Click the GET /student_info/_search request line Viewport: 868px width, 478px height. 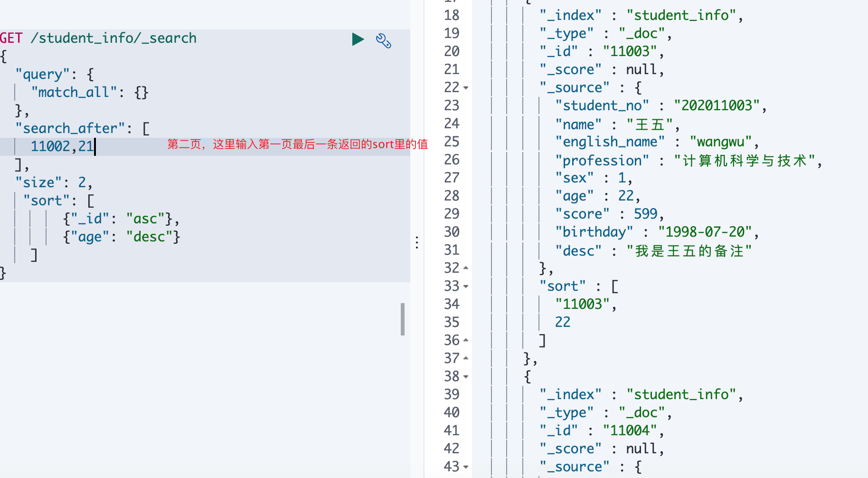coord(98,38)
